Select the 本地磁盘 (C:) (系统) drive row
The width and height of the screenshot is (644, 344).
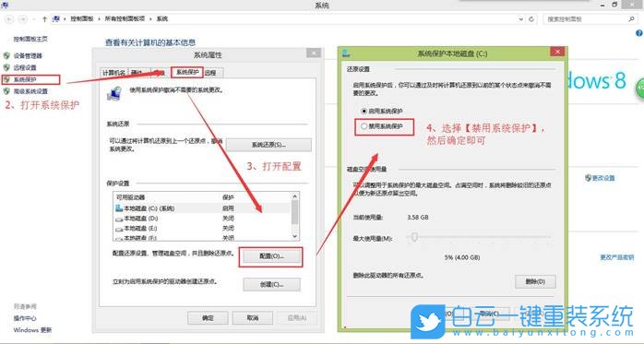tap(202, 208)
